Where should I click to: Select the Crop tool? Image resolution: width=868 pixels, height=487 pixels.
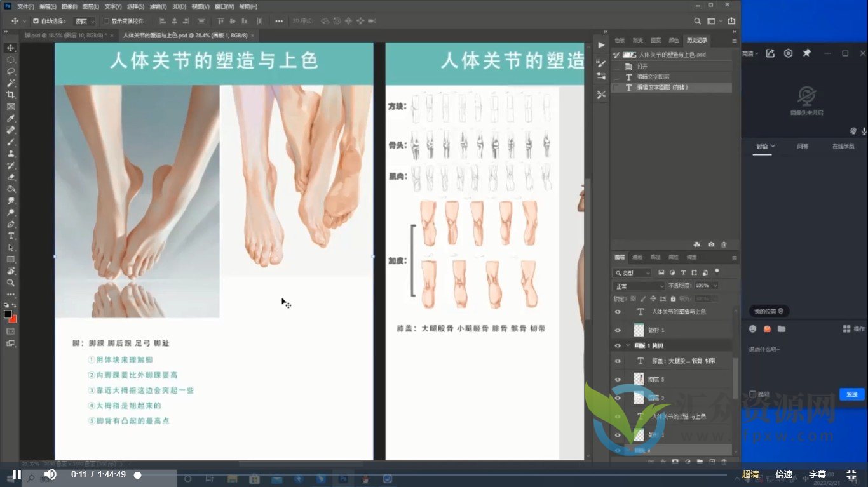coord(10,94)
